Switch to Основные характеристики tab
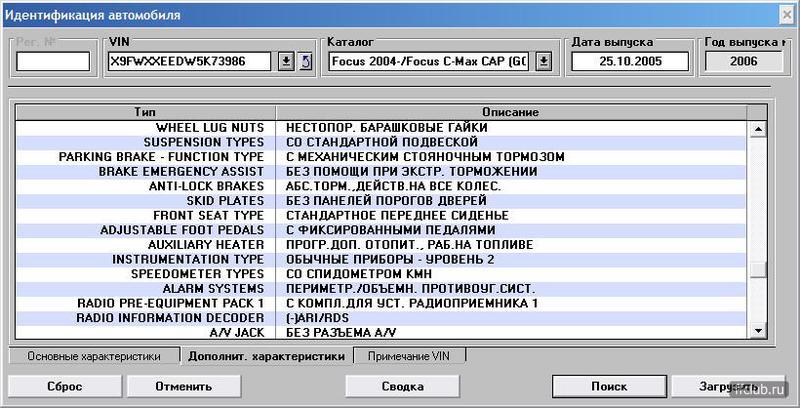 coord(94,356)
